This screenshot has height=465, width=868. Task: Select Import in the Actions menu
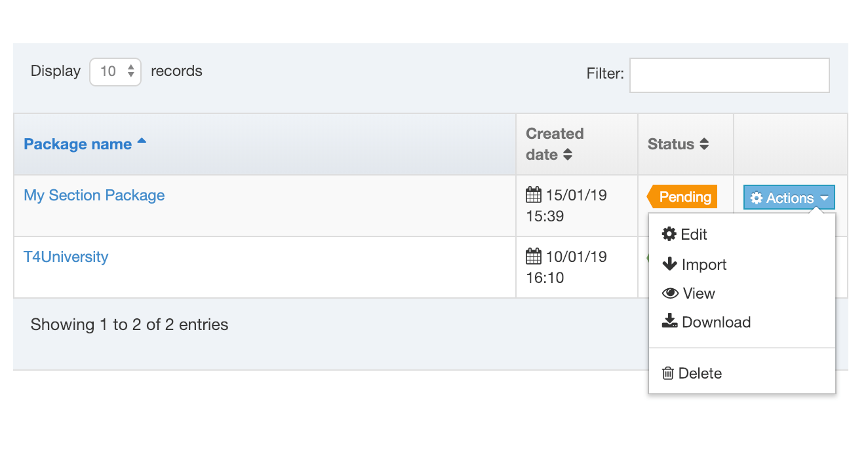point(703,265)
